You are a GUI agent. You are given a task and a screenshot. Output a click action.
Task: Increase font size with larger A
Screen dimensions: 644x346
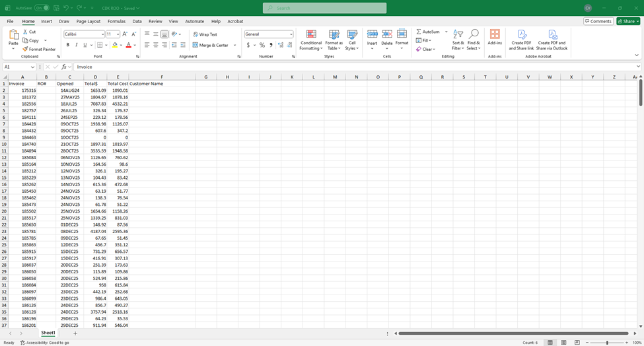[125, 34]
